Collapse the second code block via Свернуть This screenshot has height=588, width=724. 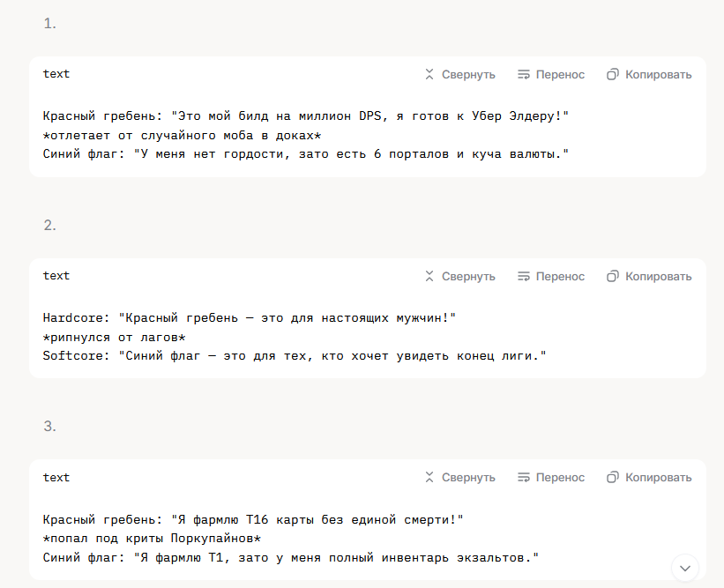coord(460,276)
